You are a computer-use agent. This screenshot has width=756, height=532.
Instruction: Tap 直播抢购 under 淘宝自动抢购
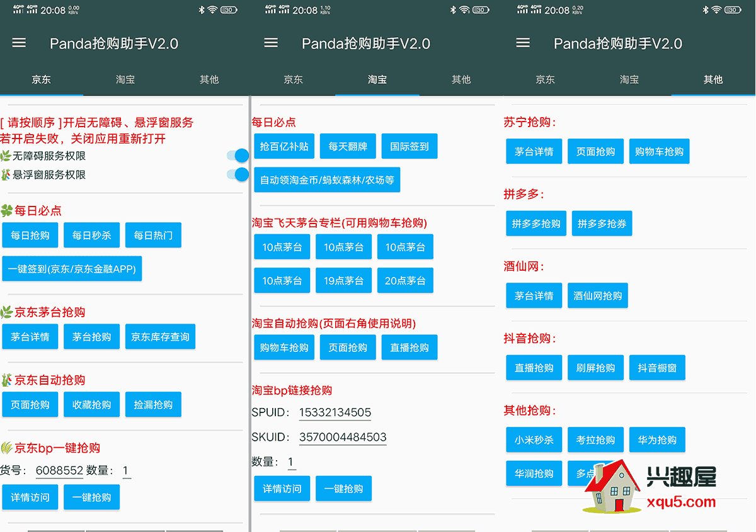pyautogui.click(x=409, y=348)
